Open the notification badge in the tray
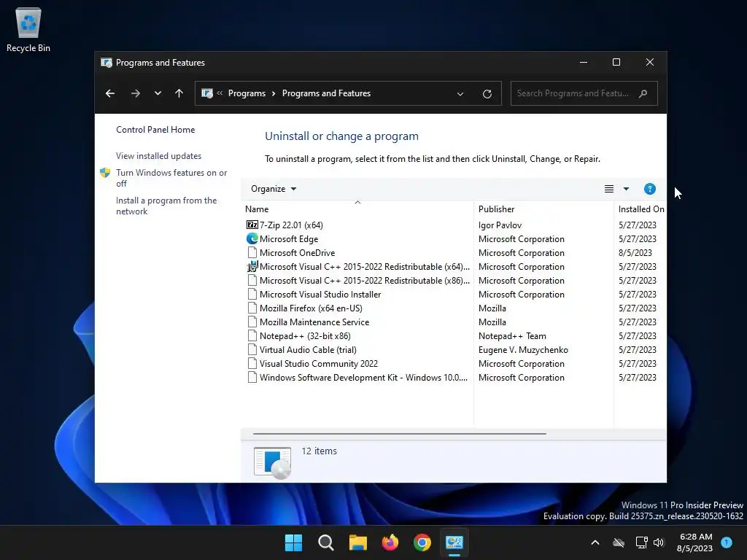 click(x=727, y=542)
